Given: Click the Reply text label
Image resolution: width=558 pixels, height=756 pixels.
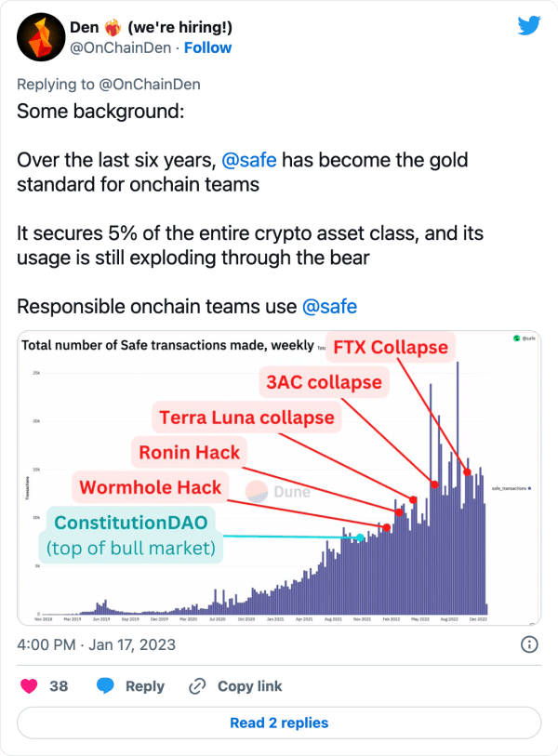Looking at the screenshot, I should pos(144,686).
